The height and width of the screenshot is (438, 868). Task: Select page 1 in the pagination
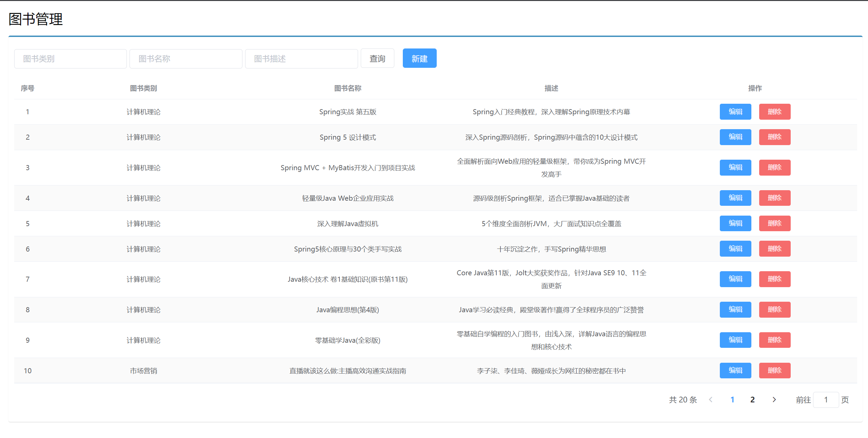click(x=733, y=399)
